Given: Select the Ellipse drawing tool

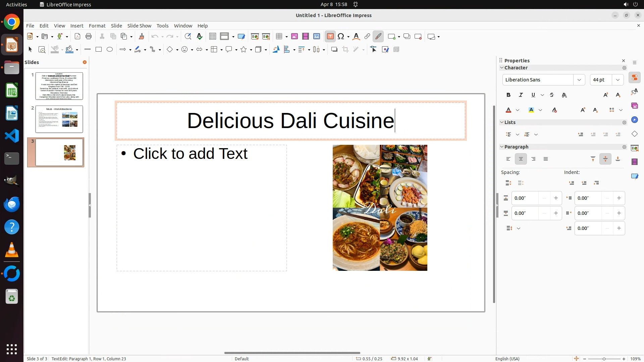Looking at the screenshot, I should coord(110,50).
